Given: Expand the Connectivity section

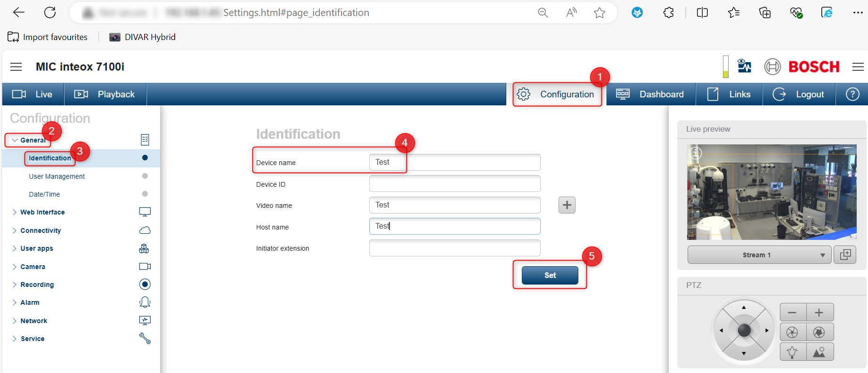Looking at the screenshot, I should click(41, 230).
